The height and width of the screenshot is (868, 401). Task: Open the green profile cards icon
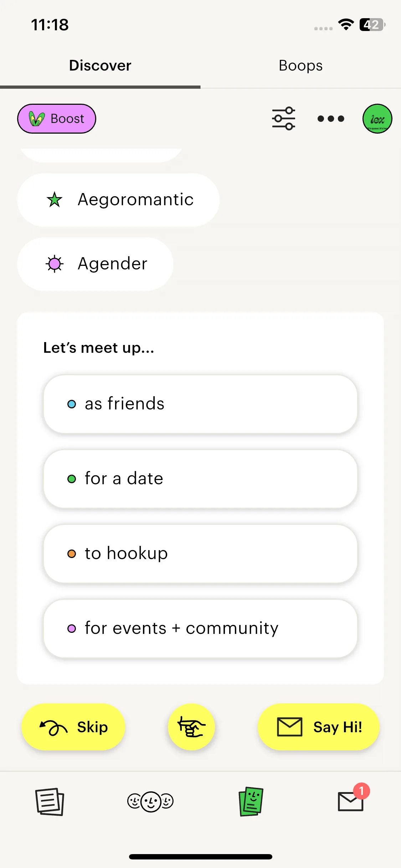(x=251, y=802)
